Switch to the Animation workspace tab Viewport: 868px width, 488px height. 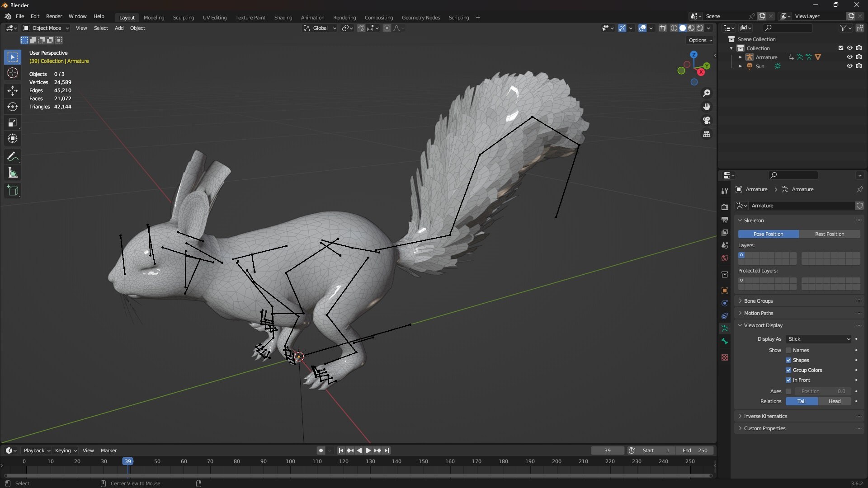click(312, 18)
